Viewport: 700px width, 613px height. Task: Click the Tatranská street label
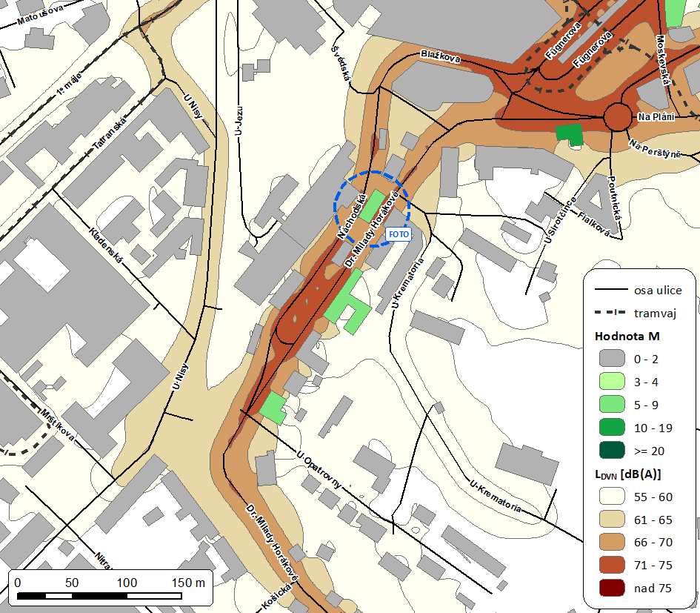(110, 133)
